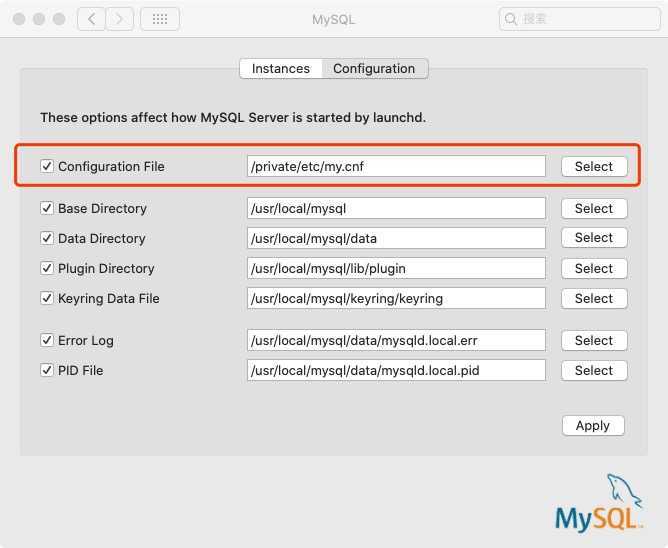
Task: Disable the Data Directory checkbox
Action: click(x=47, y=238)
